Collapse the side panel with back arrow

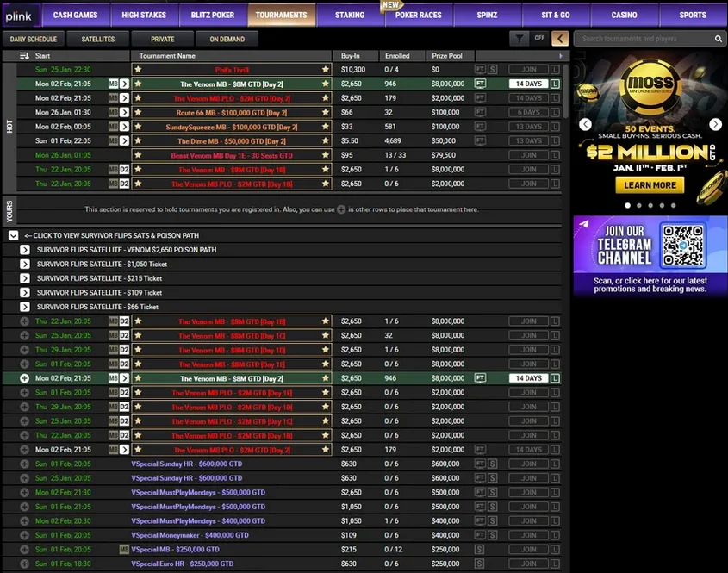coord(561,39)
